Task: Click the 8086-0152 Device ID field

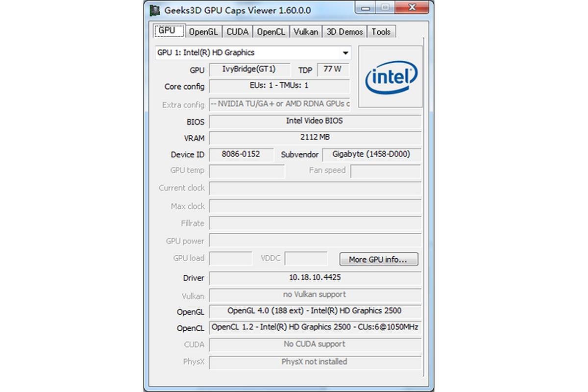Action: (x=241, y=154)
